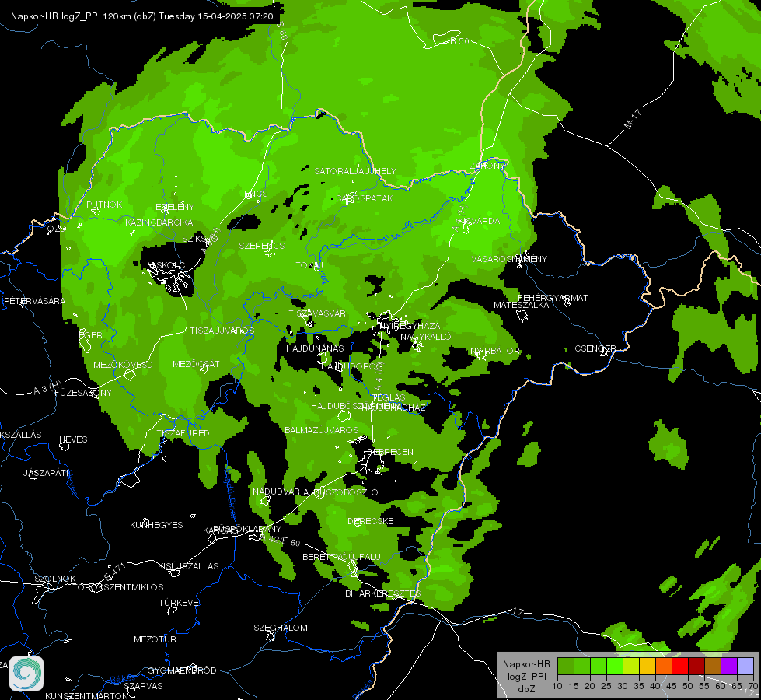Click the PETERVASARA city label
Screen dimensions: 761x700
(34, 301)
